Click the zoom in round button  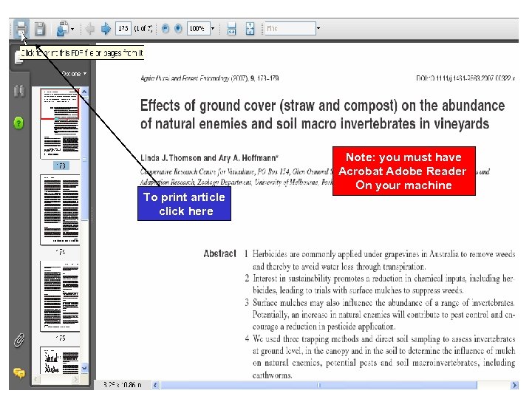pyautogui.click(x=178, y=29)
